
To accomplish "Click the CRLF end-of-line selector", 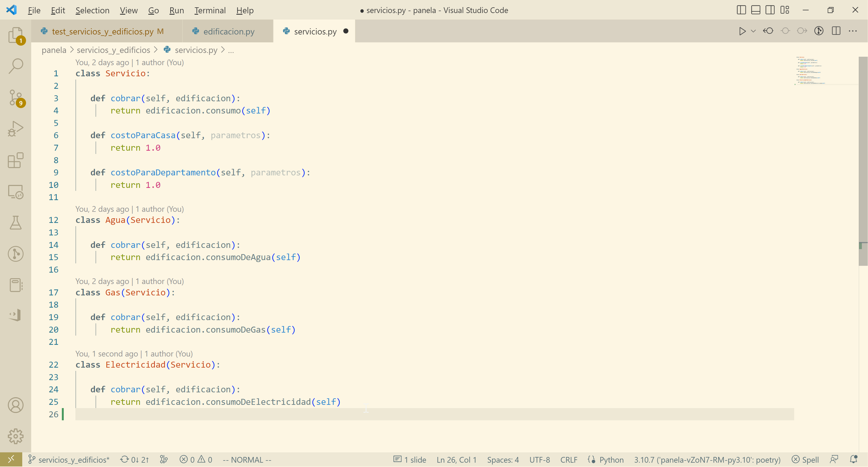I will click(x=569, y=460).
